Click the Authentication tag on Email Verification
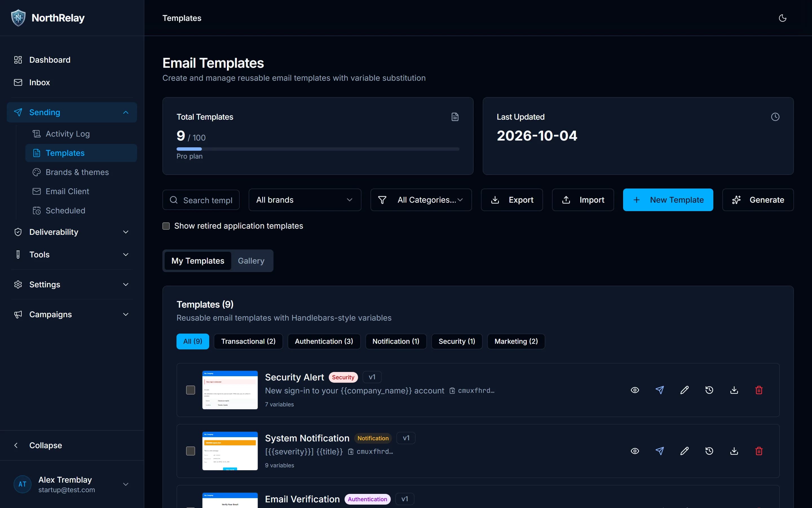The height and width of the screenshot is (508, 812). 367,499
